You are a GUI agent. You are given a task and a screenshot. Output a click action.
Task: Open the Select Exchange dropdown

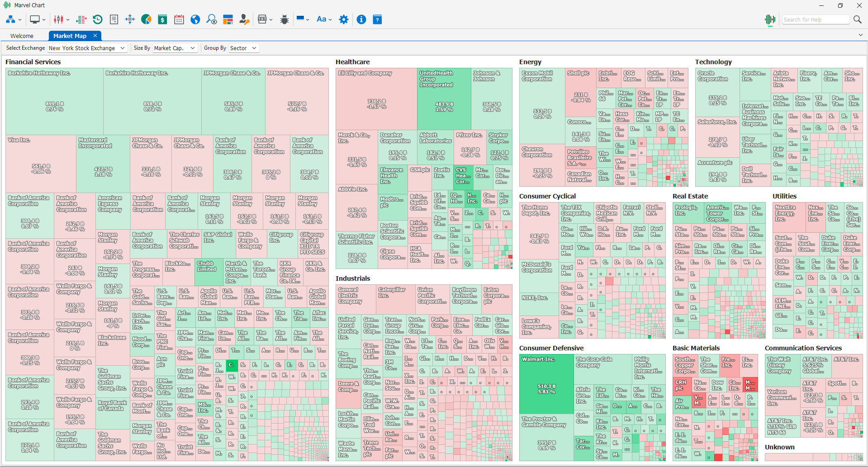click(87, 48)
